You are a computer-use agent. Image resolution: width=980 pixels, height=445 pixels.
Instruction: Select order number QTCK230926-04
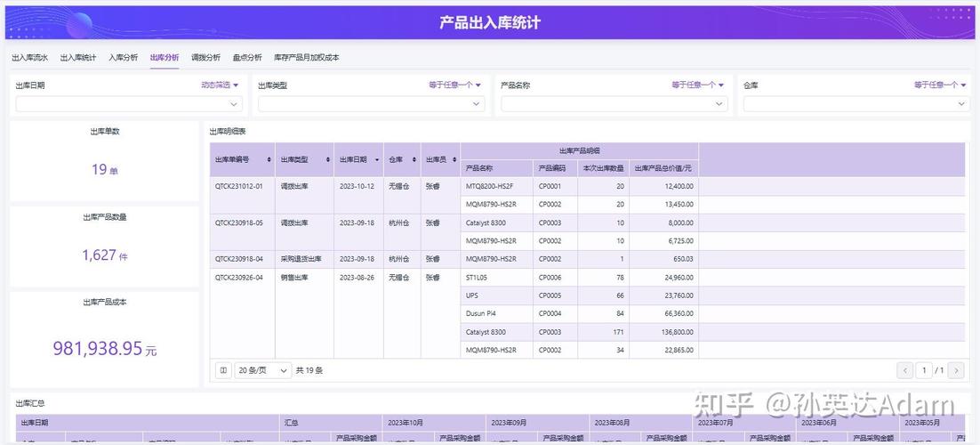pyautogui.click(x=239, y=278)
